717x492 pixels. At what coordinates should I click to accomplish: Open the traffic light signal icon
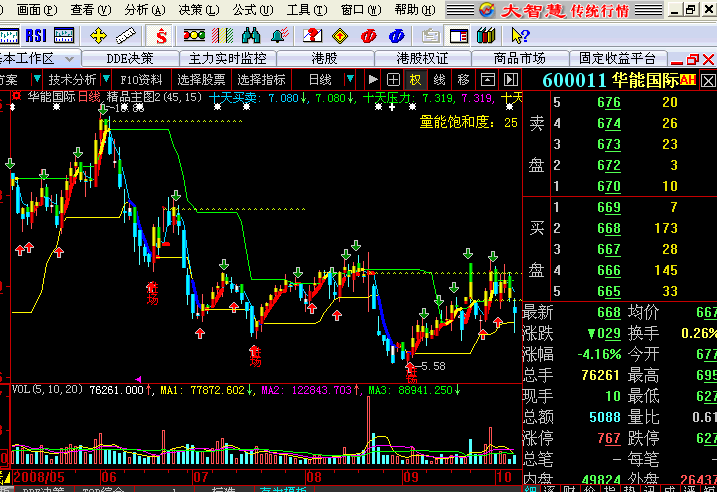tap(194, 36)
